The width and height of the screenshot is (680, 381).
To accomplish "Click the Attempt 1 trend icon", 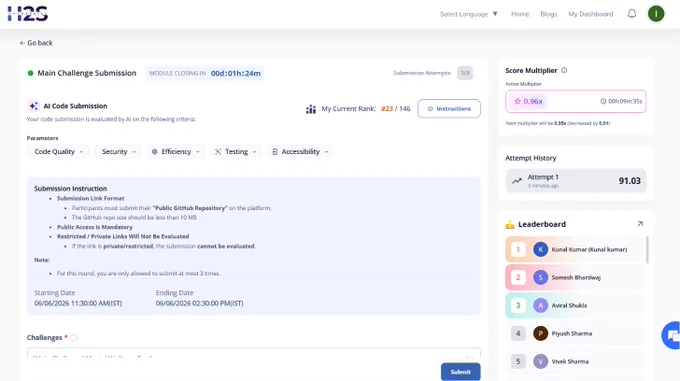I will [x=517, y=181].
